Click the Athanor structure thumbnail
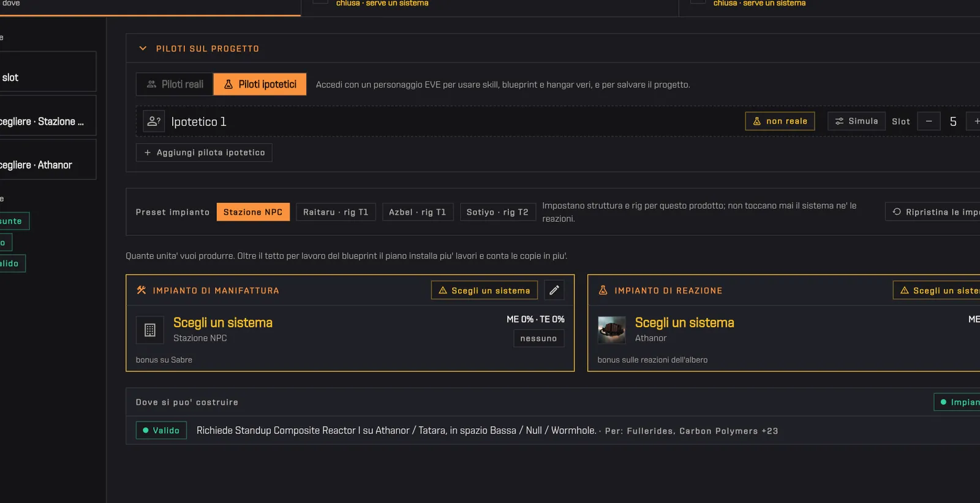980x503 pixels. (611, 330)
